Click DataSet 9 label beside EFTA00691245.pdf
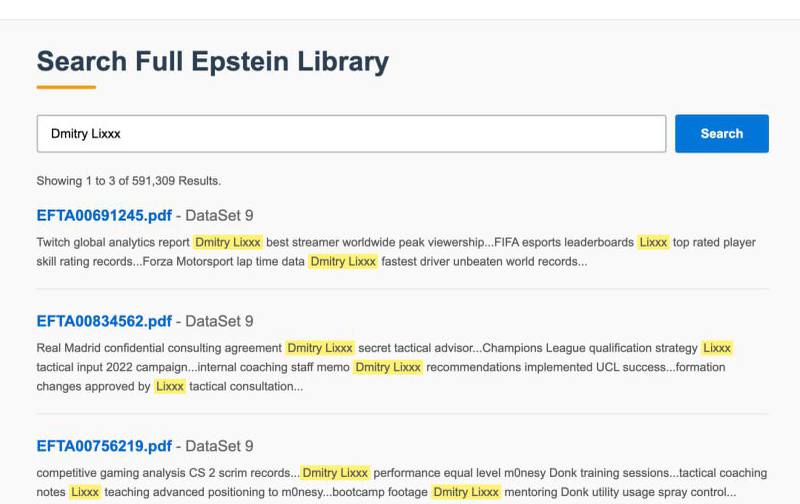The width and height of the screenshot is (800, 504). pyautogui.click(x=220, y=215)
